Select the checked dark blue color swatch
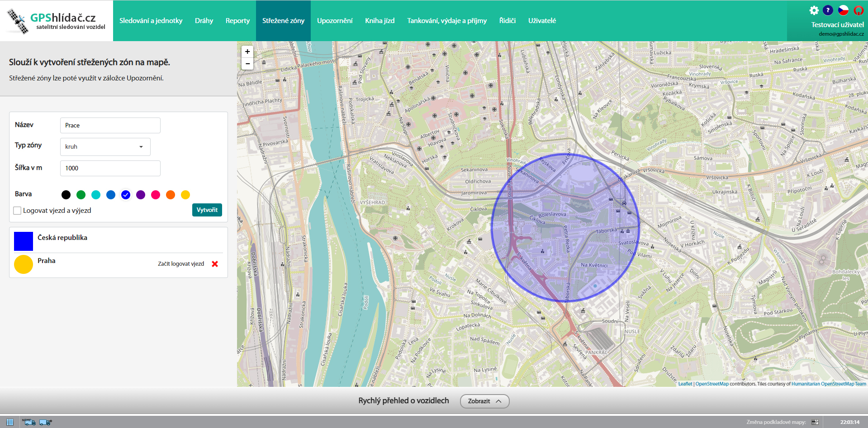The width and height of the screenshot is (868, 428). pyautogui.click(x=126, y=195)
